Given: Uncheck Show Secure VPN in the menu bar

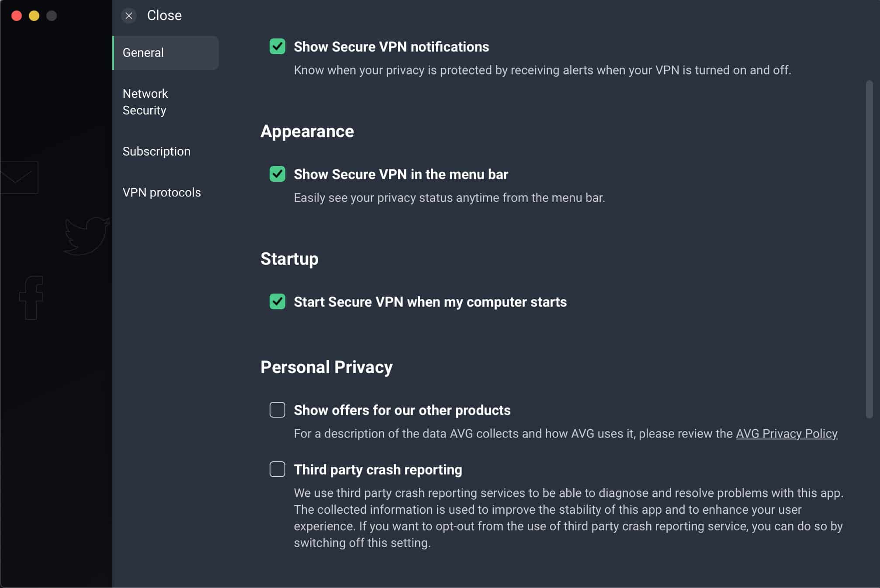Looking at the screenshot, I should [277, 174].
